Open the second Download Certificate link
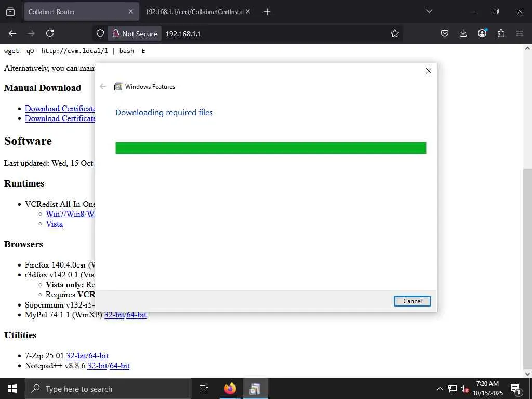This screenshot has height=399, width=532. coord(60,118)
